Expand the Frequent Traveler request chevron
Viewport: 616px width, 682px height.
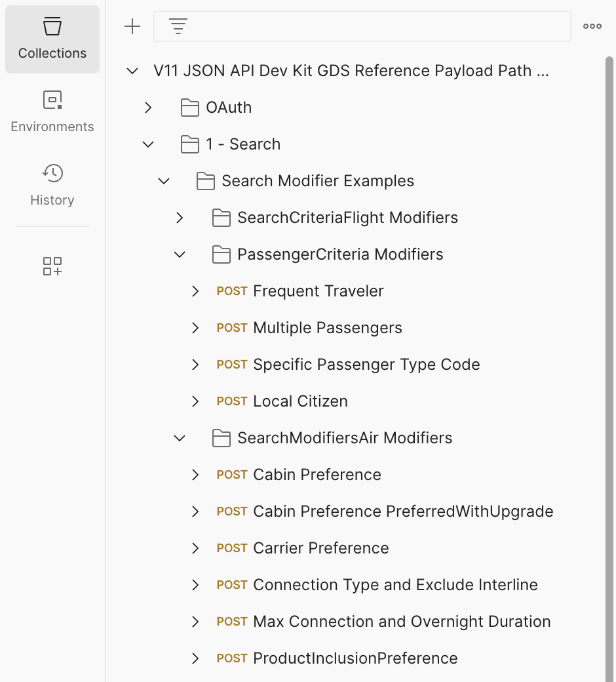[195, 291]
